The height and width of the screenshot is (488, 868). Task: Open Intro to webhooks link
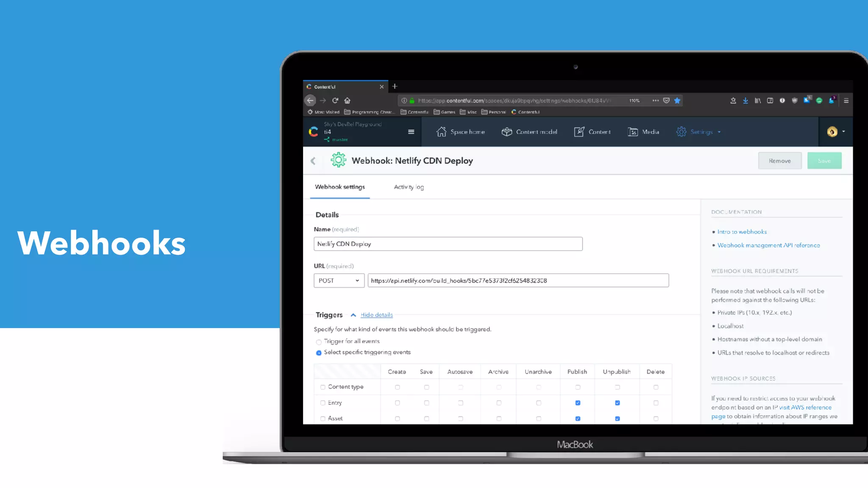742,232
